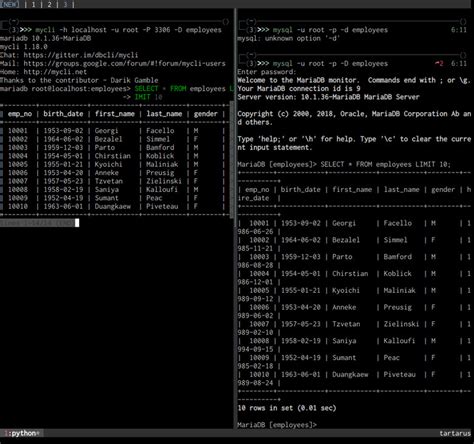Open the http://mycli.net home link
Image resolution: width=474 pixels, height=444 pixels.
(x=55, y=72)
